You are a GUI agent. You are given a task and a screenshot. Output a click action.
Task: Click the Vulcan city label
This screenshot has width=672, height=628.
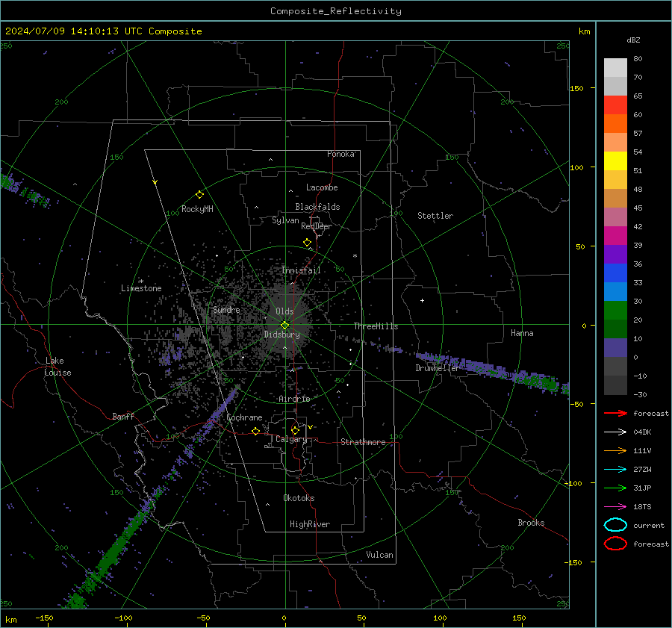click(379, 555)
